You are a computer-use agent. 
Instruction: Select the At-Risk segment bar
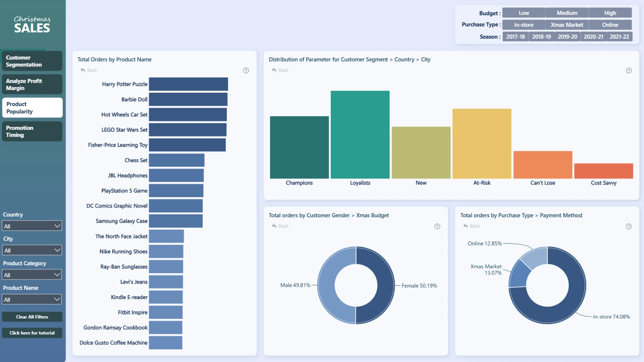point(482,143)
